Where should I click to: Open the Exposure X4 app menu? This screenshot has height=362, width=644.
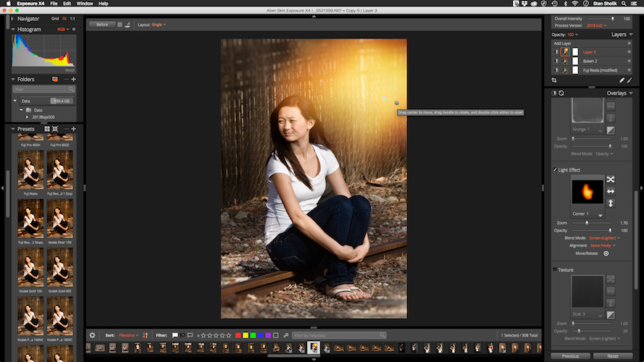[x=30, y=4]
